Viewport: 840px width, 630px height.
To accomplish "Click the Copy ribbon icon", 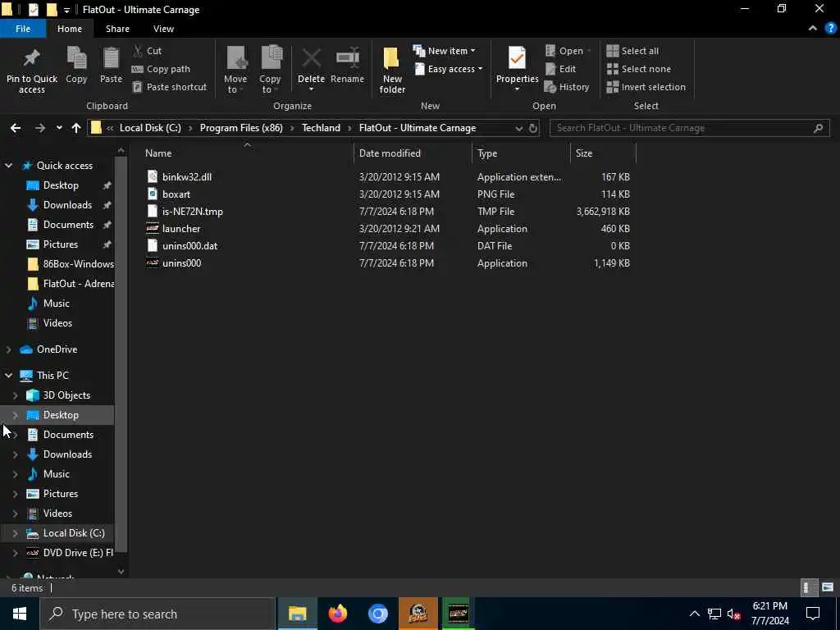I will 76,58.
